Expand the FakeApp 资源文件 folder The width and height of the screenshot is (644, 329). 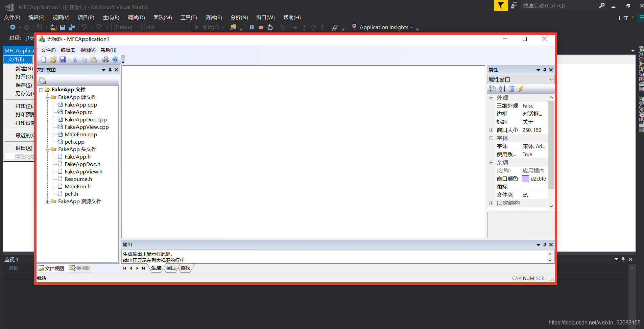click(x=48, y=202)
